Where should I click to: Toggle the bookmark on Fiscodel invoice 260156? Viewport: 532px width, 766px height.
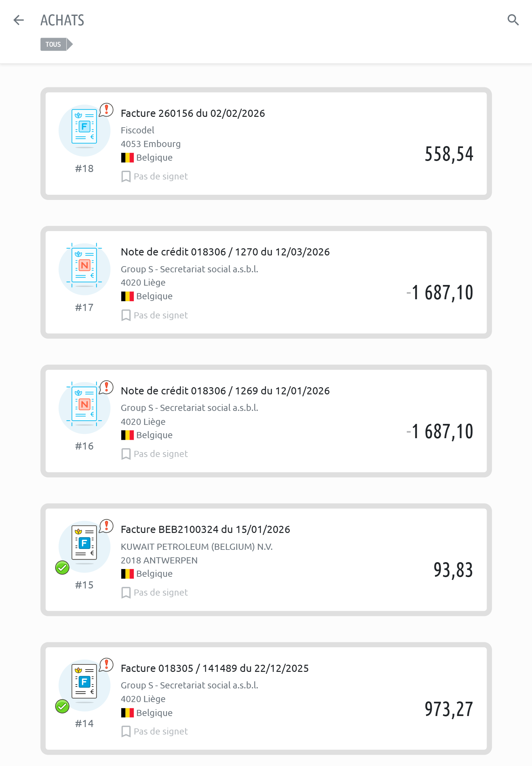pyautogui.click(x=126, y=177)
